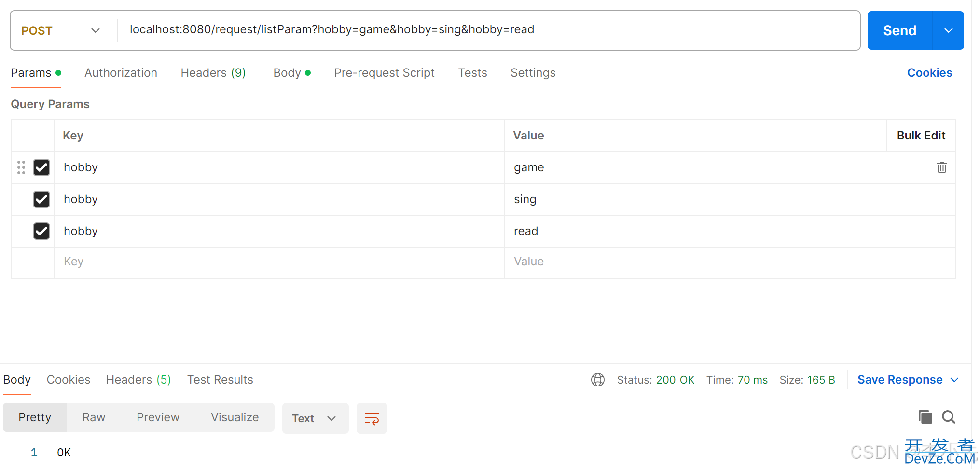Select the response Body tab
980x469 pixels.
click(17, 380)
